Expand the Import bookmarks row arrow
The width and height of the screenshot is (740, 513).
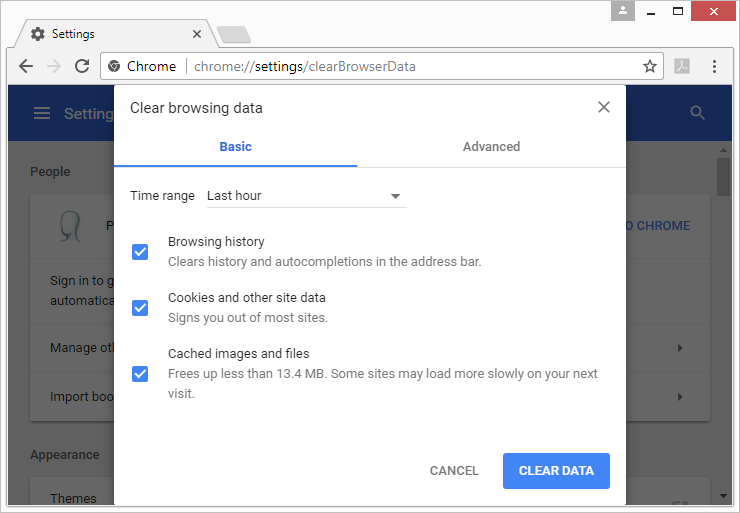[x=680, y=397]
